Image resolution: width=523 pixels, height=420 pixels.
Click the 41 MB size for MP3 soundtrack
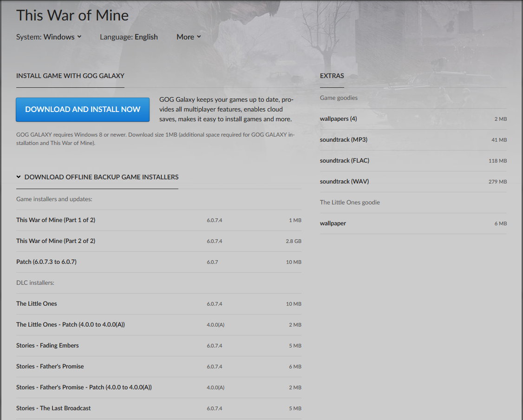tap(499, 140)
